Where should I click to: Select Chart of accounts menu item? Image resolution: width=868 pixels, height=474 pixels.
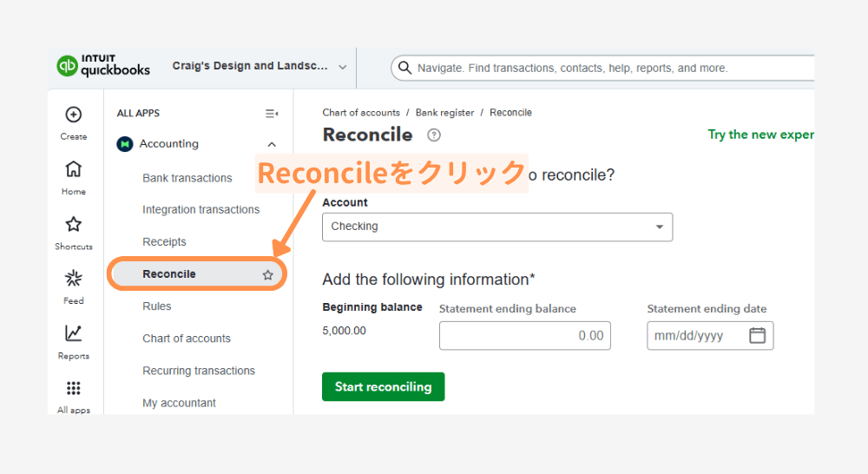pos(187,339)
